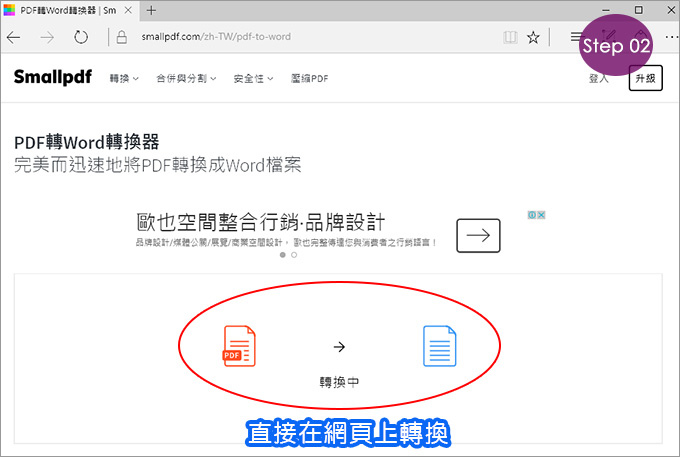Open a new tab with plus button

(151, 10)
